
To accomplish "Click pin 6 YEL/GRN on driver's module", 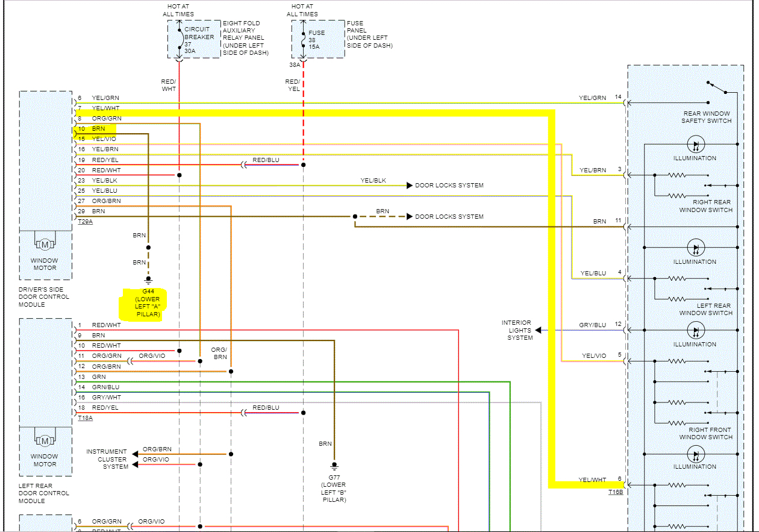I will [99, 98].
